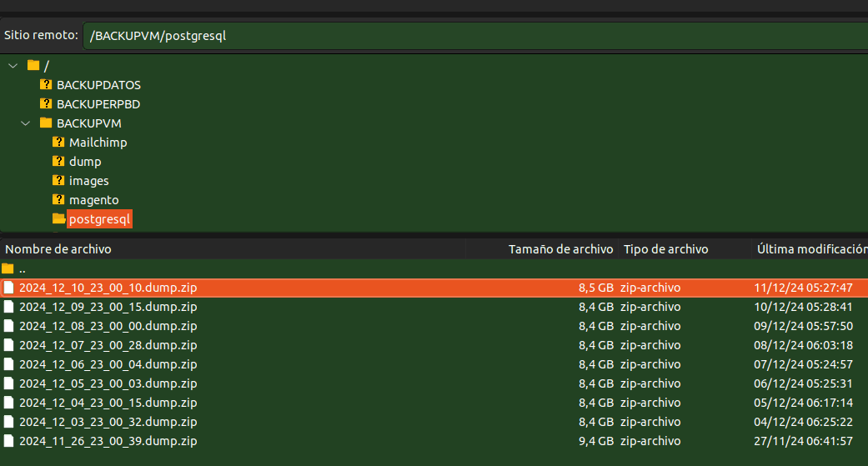Click the open postgresql folder icon

coord(58,219)
